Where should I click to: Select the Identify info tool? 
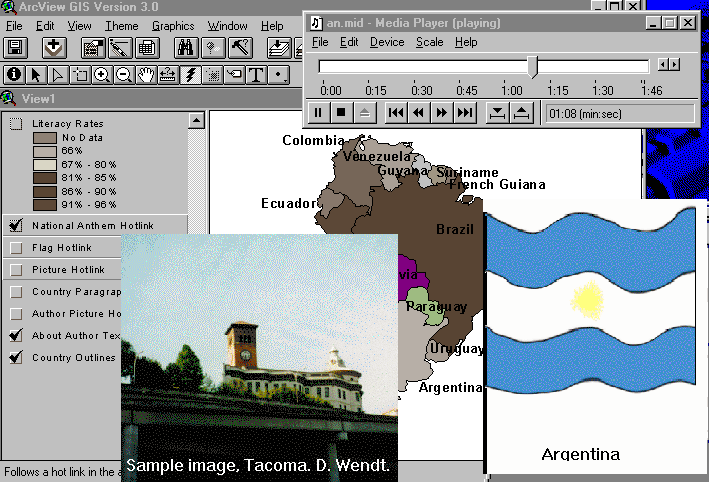click(14, 75)
